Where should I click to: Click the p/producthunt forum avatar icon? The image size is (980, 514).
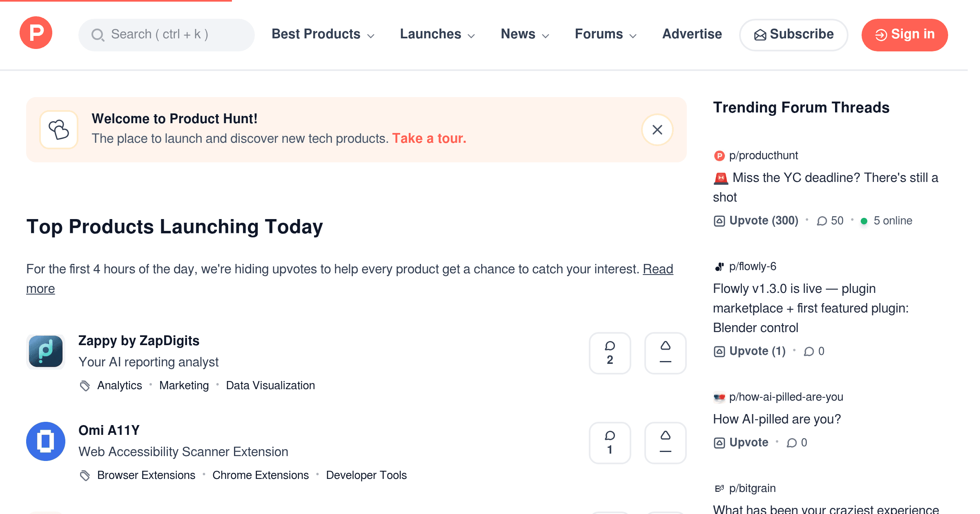click(719, 156)
